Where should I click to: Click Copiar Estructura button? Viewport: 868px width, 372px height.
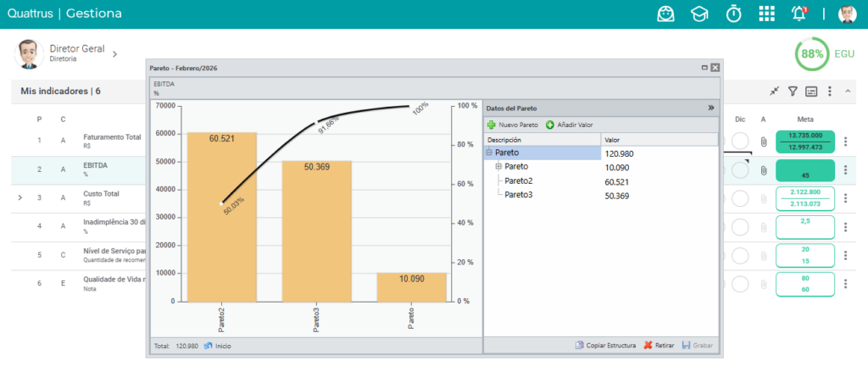point(605,346)
